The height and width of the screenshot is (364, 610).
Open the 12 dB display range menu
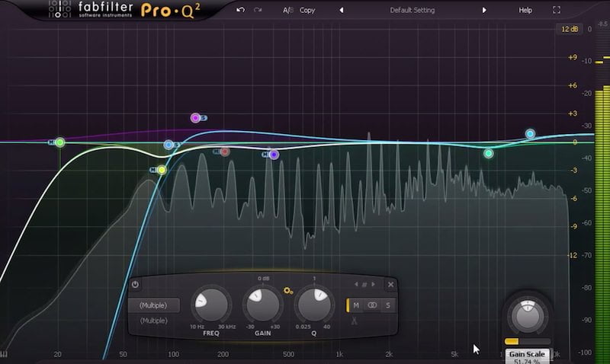coord(570,29)
